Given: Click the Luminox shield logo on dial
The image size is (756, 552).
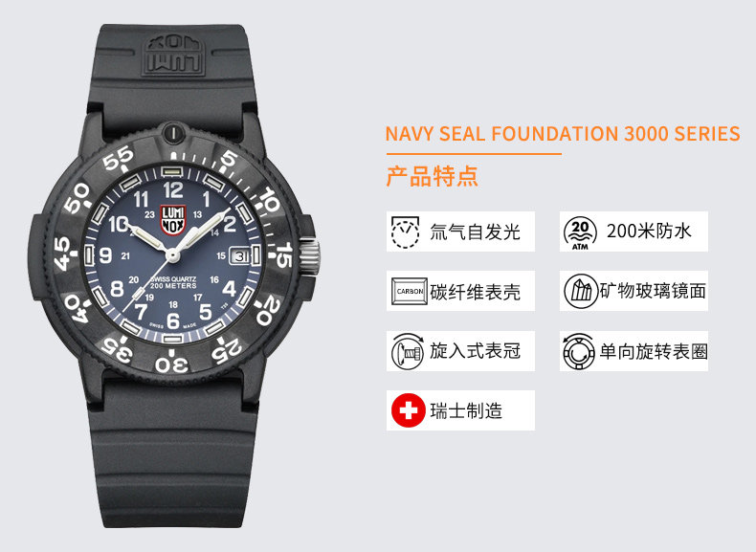Looking at the screenshot, I should pyautogui.click(x=172, y=220).
